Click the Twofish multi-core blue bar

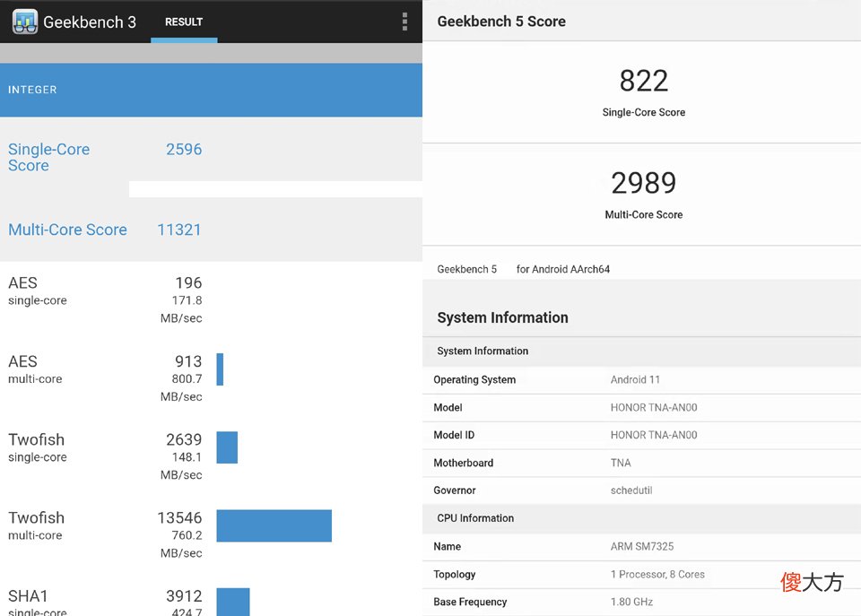274,526
